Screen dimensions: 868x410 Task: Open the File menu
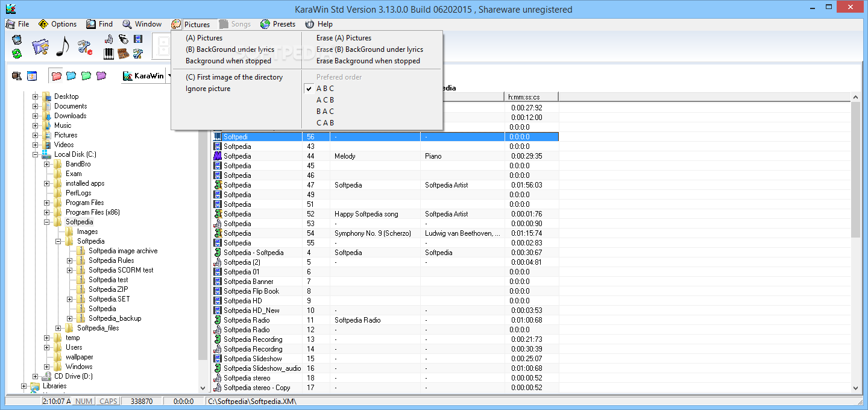pos(17,24)
